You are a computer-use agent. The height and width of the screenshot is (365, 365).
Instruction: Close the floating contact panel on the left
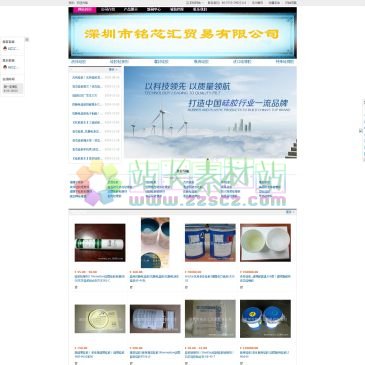27,40
